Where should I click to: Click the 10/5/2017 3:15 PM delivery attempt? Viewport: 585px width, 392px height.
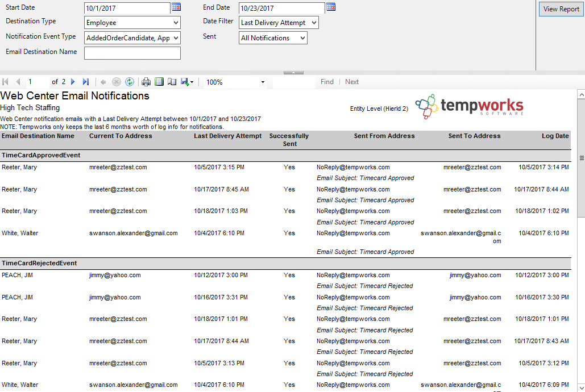pos(219,167)
